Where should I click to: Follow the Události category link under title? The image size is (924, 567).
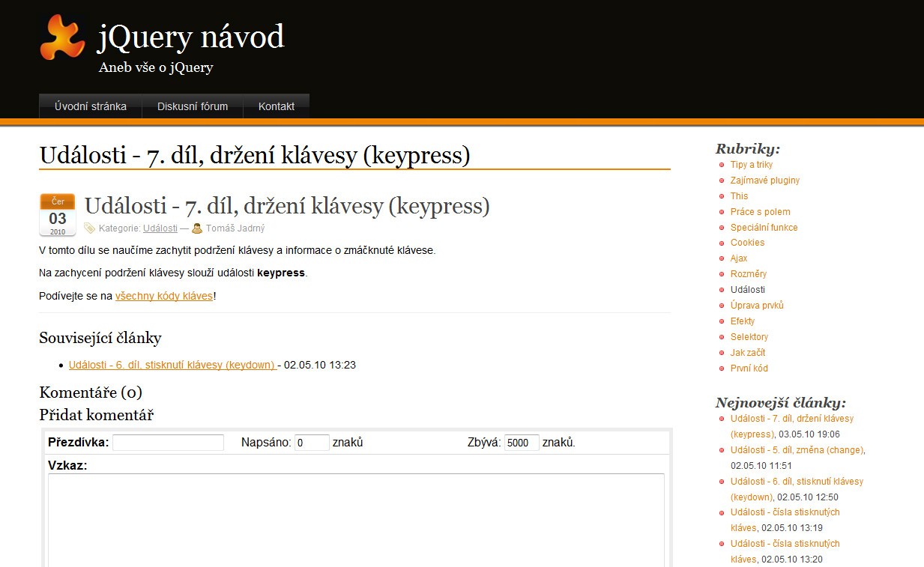click(160, 228)
